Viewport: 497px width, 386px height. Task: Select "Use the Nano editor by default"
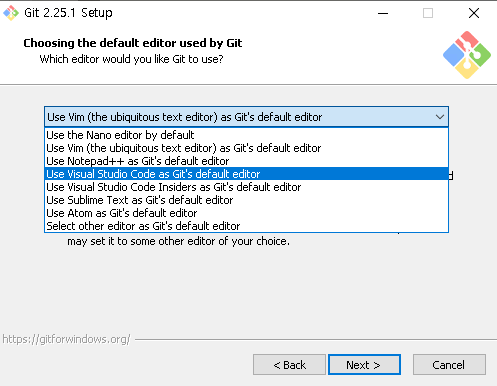tap(246, 135)
